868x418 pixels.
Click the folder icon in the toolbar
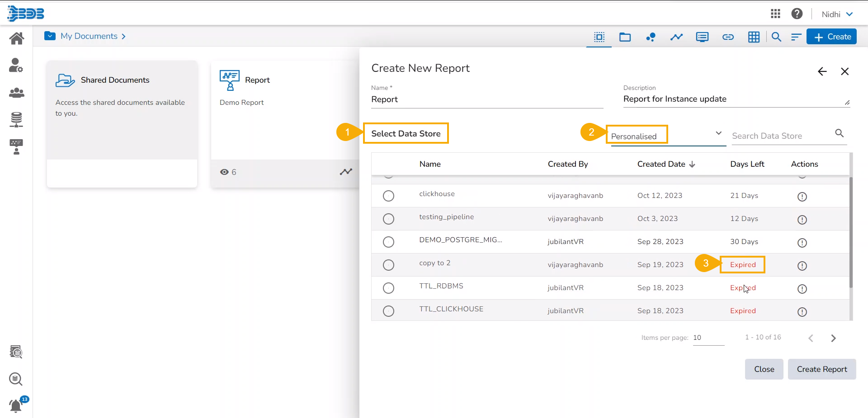click(625, 37)
